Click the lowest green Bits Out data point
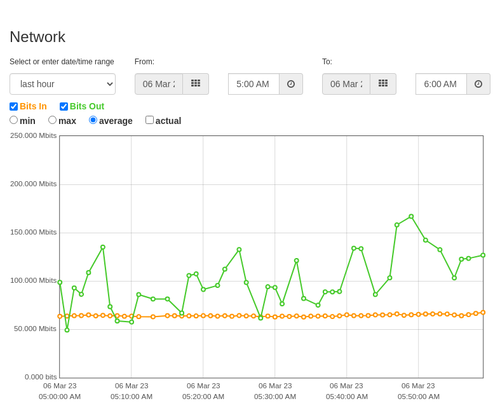 pos(67,330)
